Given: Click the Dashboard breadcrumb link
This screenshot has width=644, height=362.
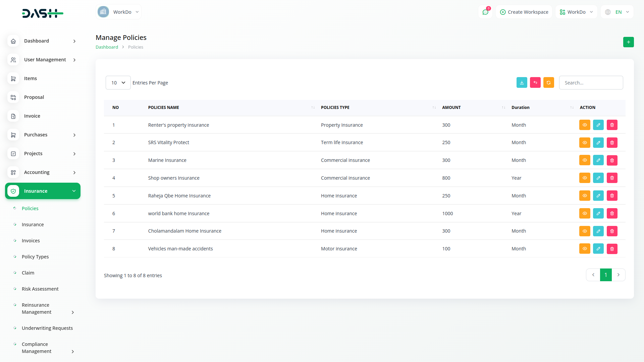Looking at the screenshot, I should coord(107,47).
